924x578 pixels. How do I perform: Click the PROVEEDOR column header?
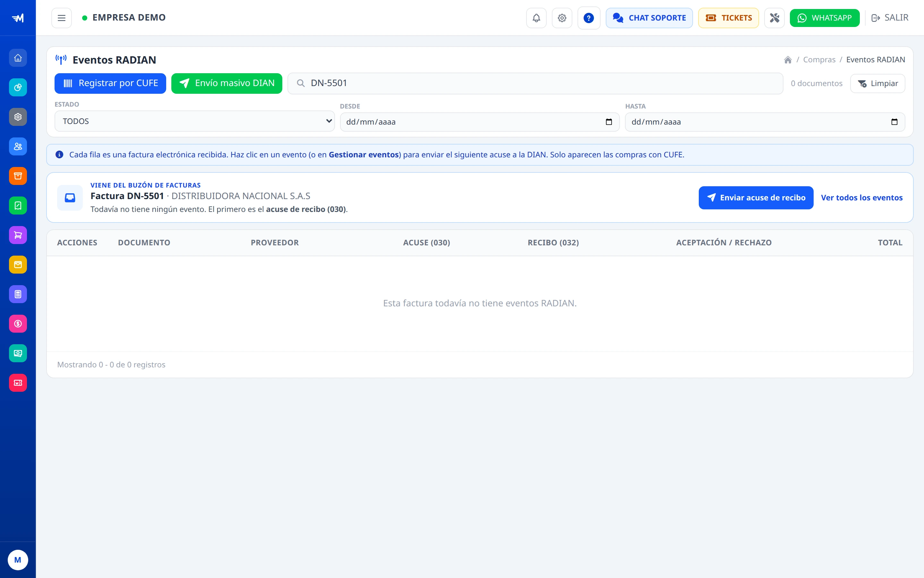coord(275,243)
